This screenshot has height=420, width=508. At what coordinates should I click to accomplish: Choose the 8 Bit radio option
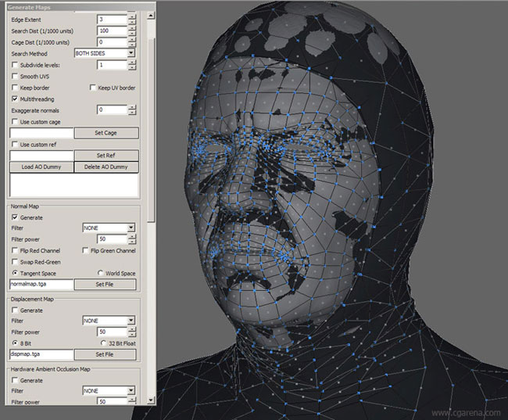click(x=15, y=343)
